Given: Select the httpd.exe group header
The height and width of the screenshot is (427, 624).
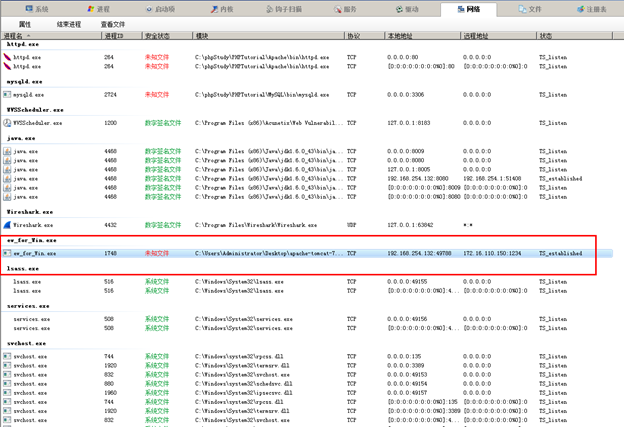Looking at the screenshot, I should pyautogui.click(x=23, y=44).
